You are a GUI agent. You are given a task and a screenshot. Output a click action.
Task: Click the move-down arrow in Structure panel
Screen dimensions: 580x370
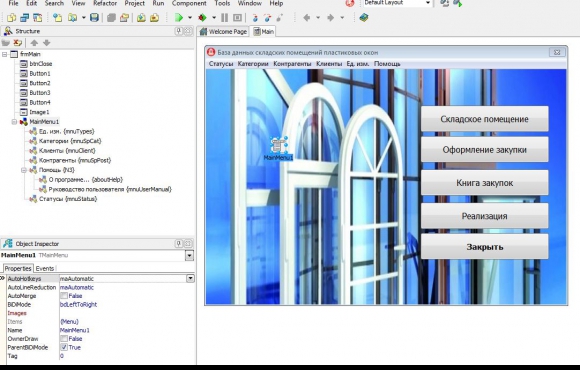click(47, 43)
